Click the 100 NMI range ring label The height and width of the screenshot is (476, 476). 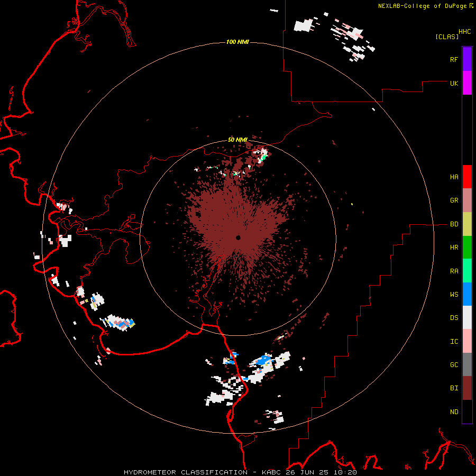coord(237,42)
